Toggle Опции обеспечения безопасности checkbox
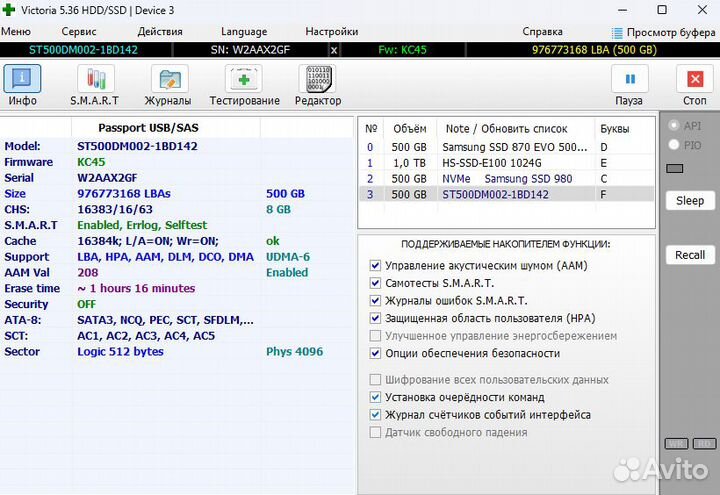 click(375, 353)
